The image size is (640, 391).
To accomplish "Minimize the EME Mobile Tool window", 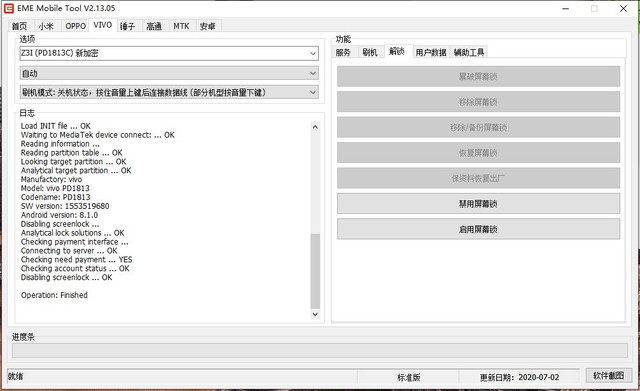I will tap(565, 9).
